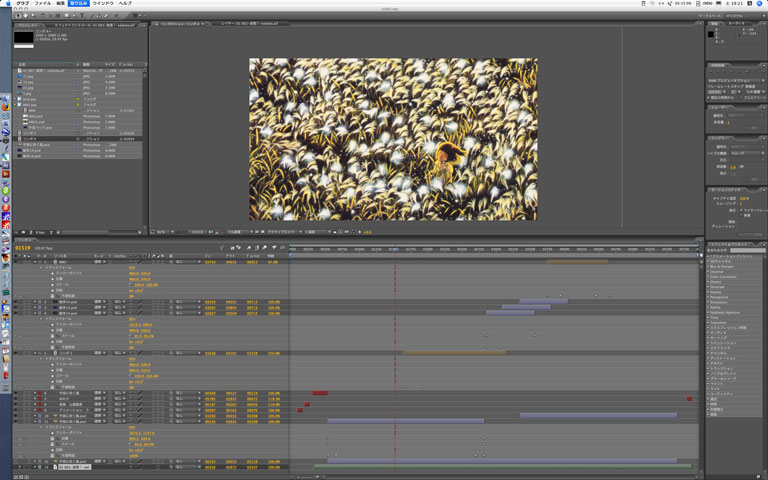Open the ファイル menu

click(x=42, y=4)
